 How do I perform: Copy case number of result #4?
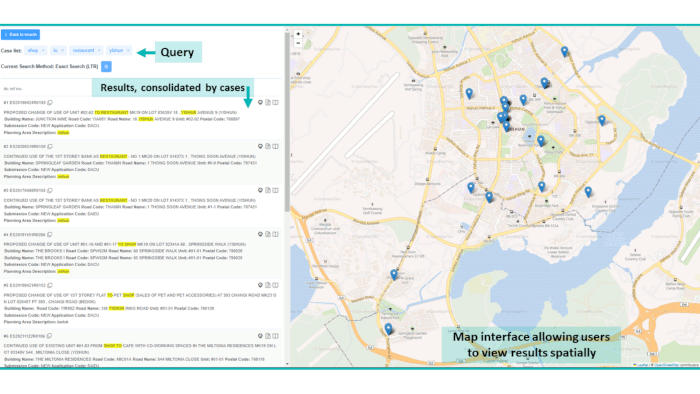(50, 234)
